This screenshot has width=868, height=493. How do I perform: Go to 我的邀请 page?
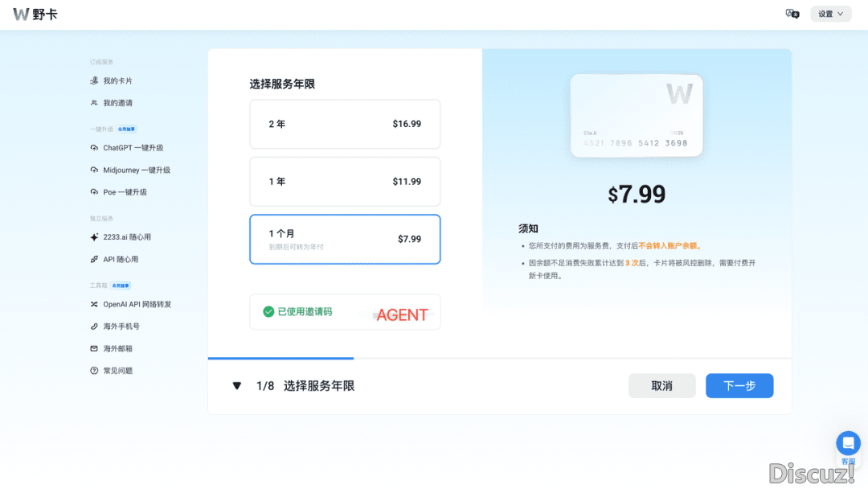tap(117, 103)
